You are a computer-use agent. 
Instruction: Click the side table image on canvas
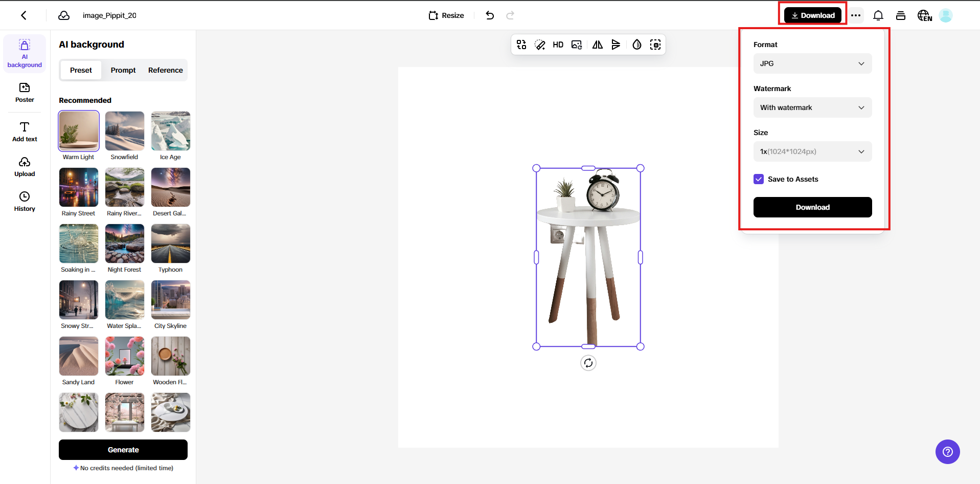coord(588,257)
